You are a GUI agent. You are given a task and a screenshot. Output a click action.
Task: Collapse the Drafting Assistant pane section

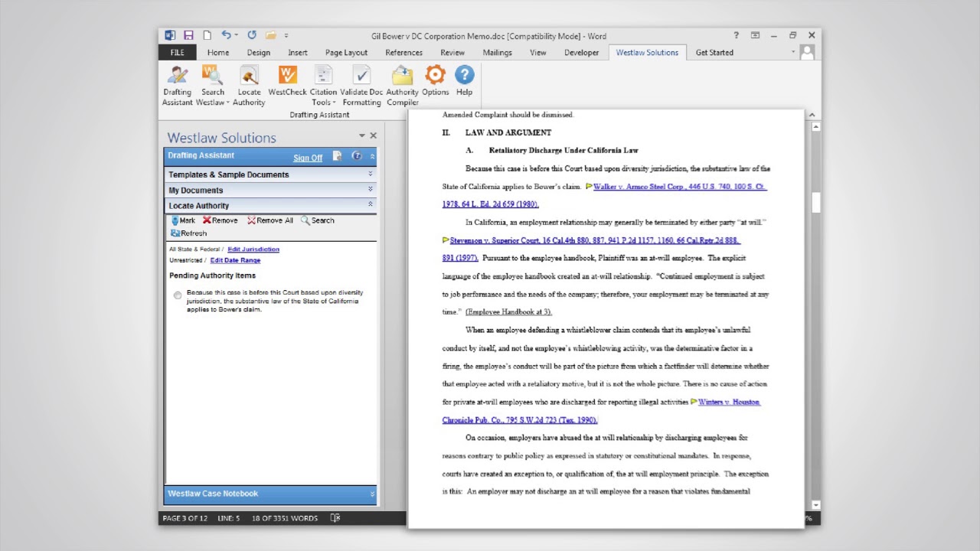pyautogui.click(x=372, y=156)
